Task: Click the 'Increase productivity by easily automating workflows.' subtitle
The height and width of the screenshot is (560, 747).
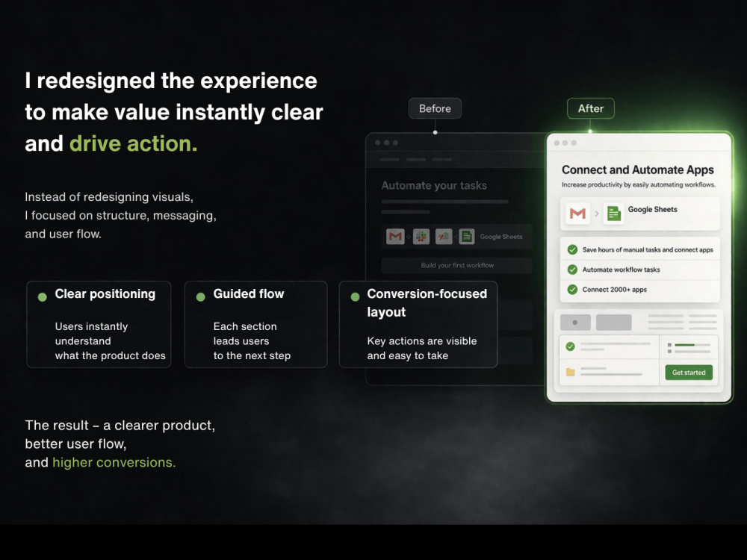Action: click(x=639, y=184)
